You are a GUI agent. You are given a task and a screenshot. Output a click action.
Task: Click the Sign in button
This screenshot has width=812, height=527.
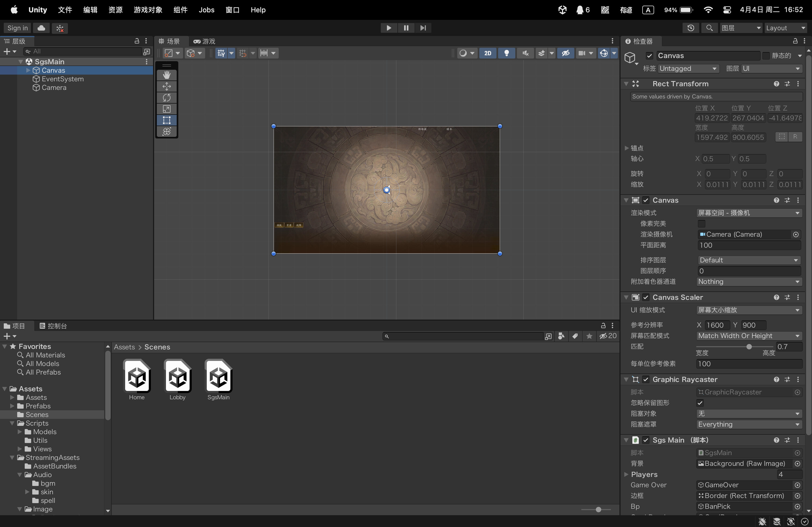[17, 28]
